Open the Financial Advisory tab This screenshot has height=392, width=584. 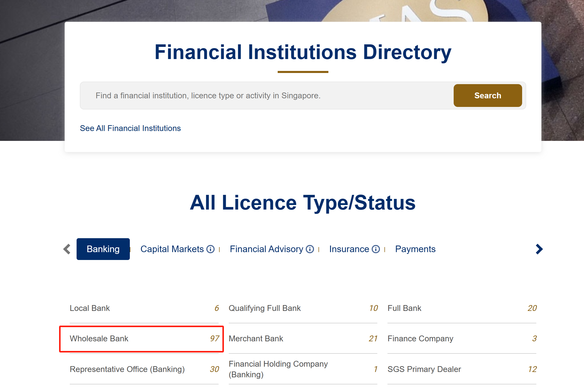click(x=266, y=249)
